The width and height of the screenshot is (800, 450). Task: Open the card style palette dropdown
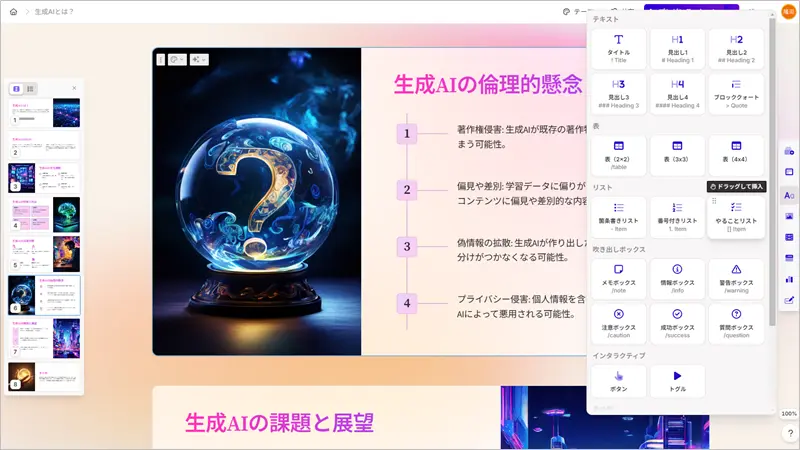coord(177,60)
